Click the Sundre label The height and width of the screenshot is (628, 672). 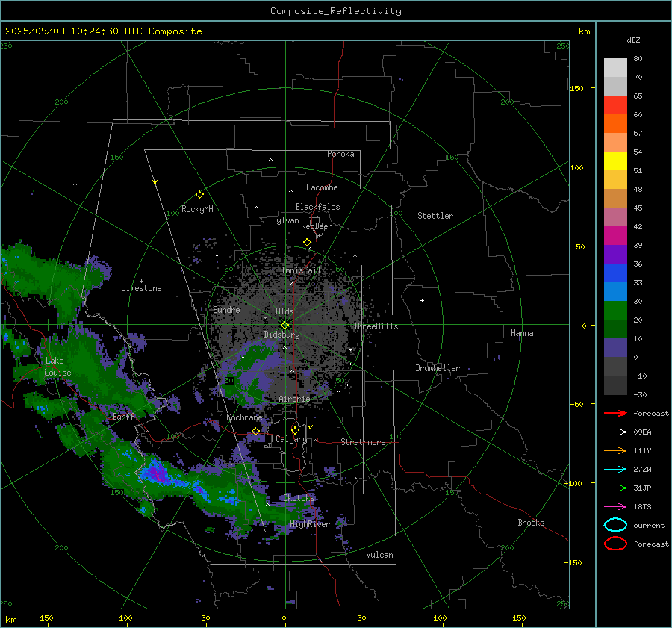coord(227,309)
